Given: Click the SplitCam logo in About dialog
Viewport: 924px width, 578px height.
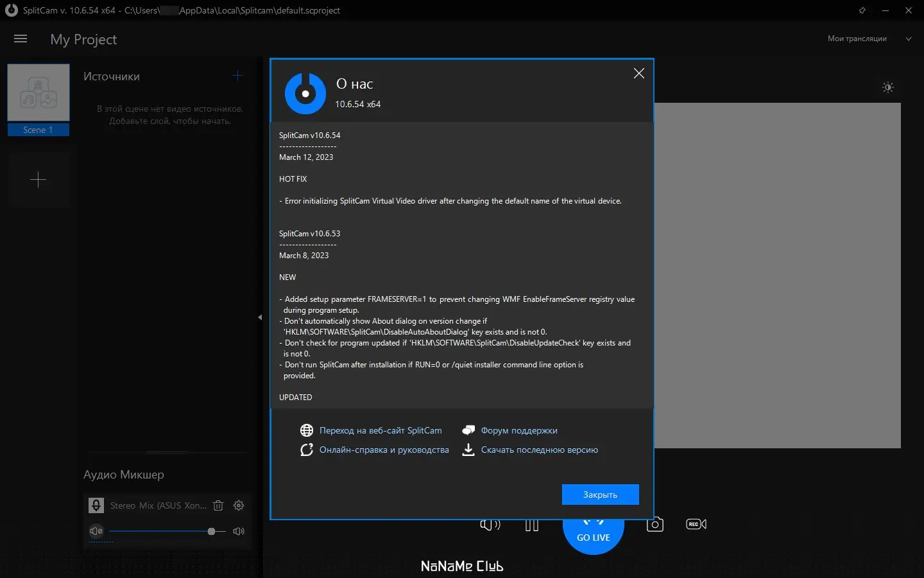Looking at the screenshot, I should (305, 94).
